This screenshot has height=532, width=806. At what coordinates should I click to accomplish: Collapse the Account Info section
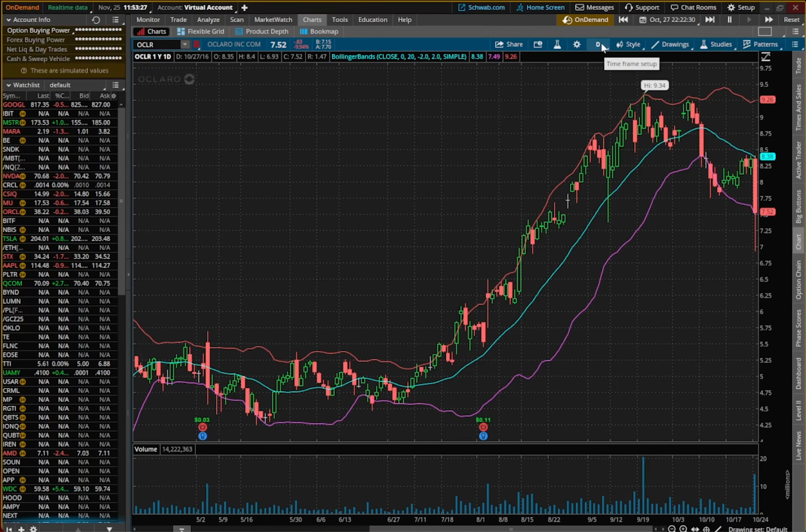[x=9, y=20]
